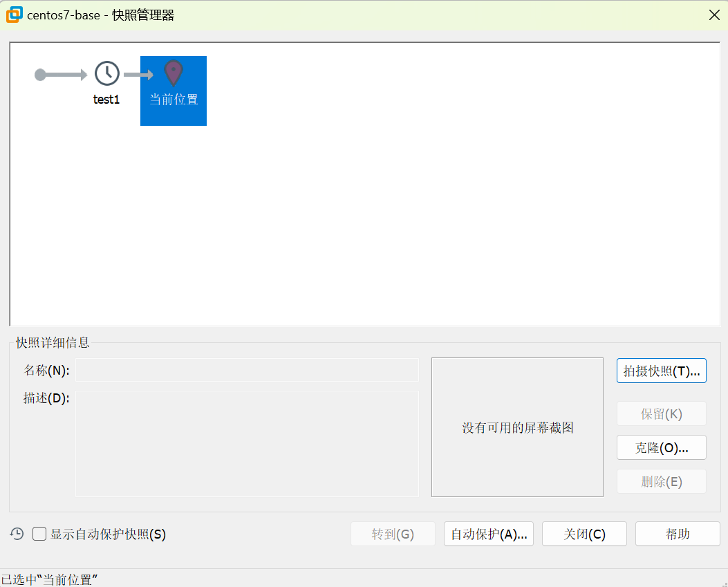Click the snapshot tree root dot

[x=40, y=74]
